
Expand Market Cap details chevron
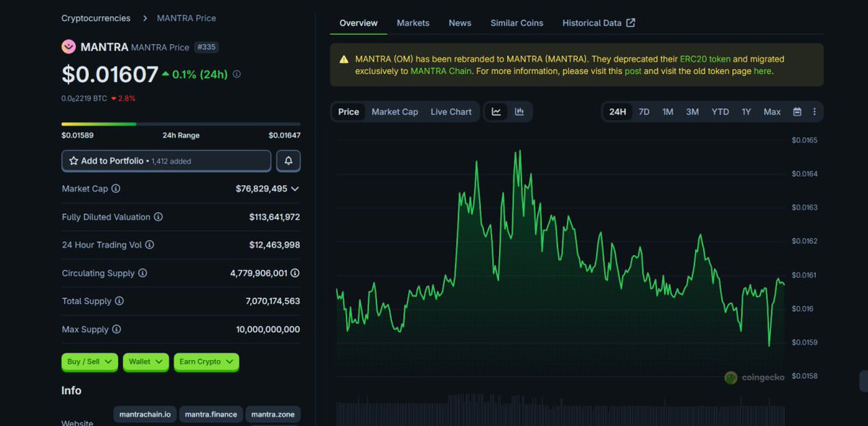pos(294,189)
